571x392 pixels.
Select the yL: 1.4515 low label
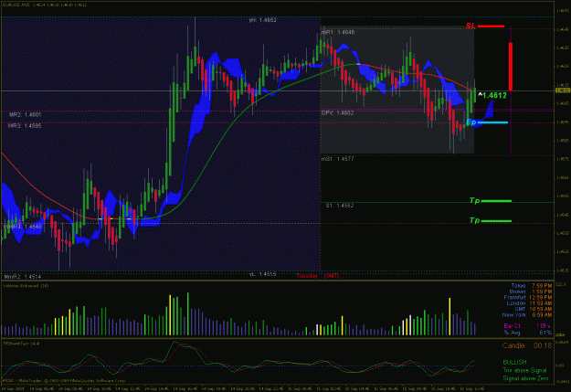pyautogui.click(x=262, y=274)
